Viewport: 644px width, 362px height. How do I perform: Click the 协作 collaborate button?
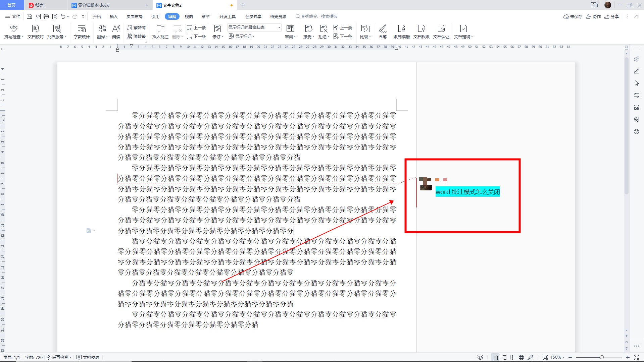[593, 16]
